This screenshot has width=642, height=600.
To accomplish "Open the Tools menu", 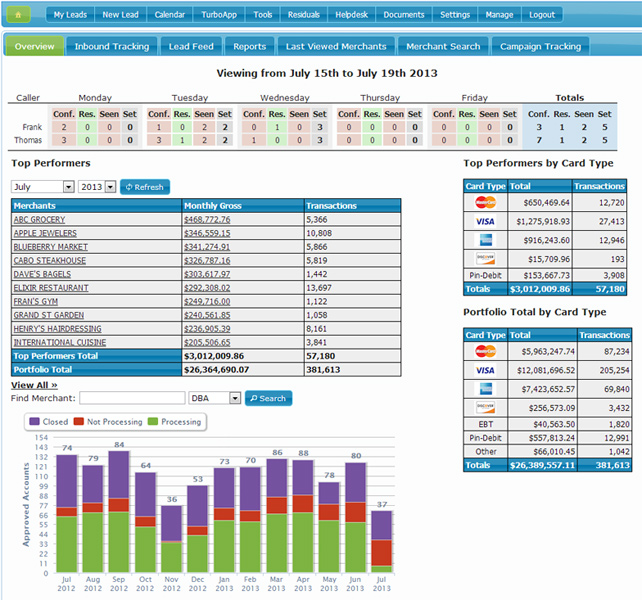I will (262, 15).
